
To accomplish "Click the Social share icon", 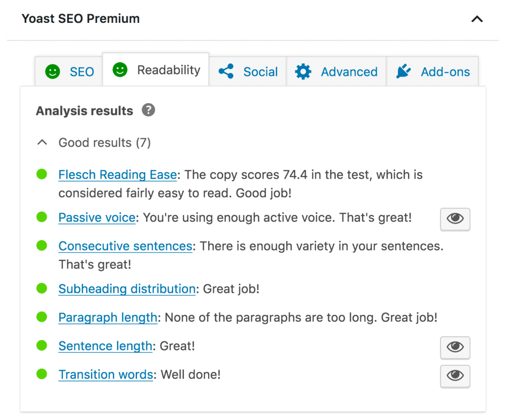I will [226, 72].
